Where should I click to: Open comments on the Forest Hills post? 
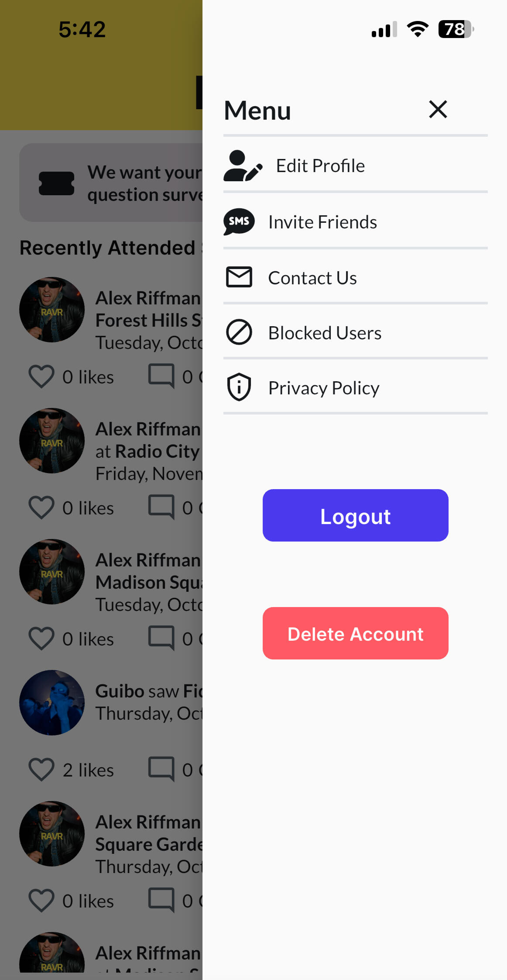(x=161, y=376)
